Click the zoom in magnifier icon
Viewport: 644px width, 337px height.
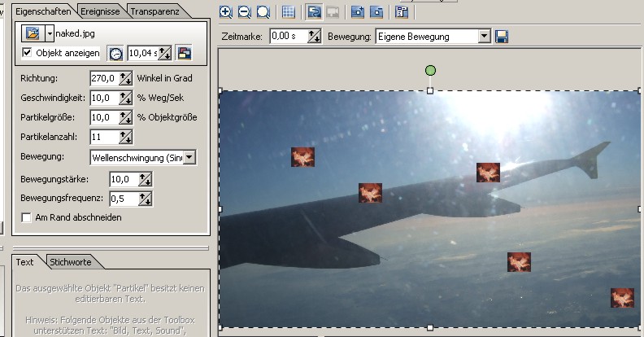226,12
